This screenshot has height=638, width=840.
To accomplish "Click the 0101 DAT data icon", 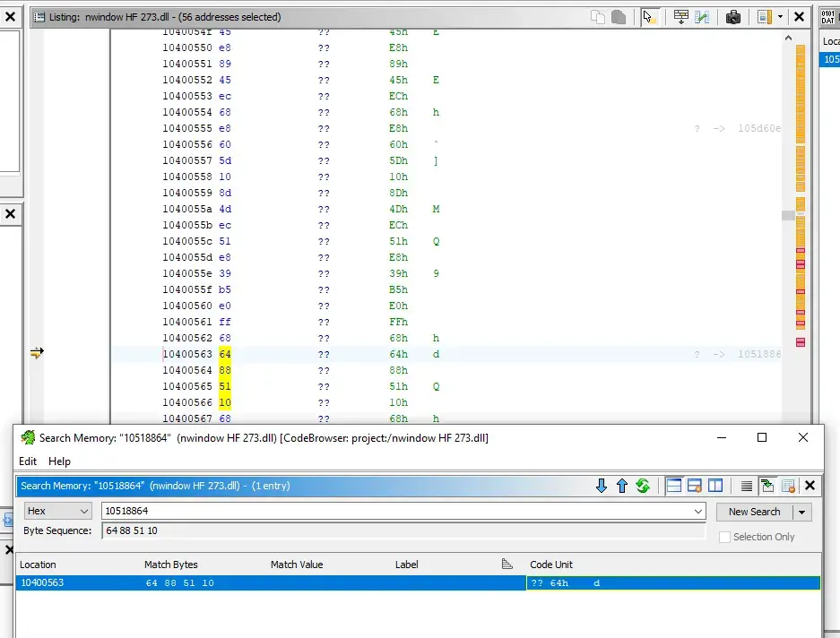I will (x=827, y=17).
